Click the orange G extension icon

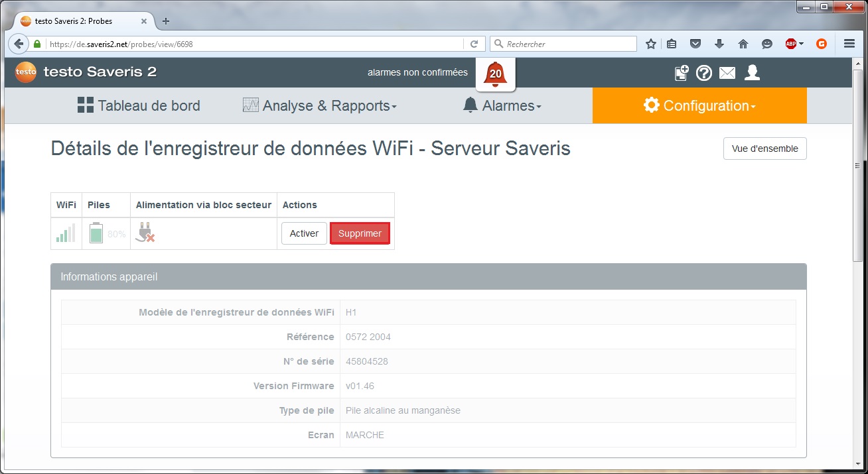click(x=822, y=44)
